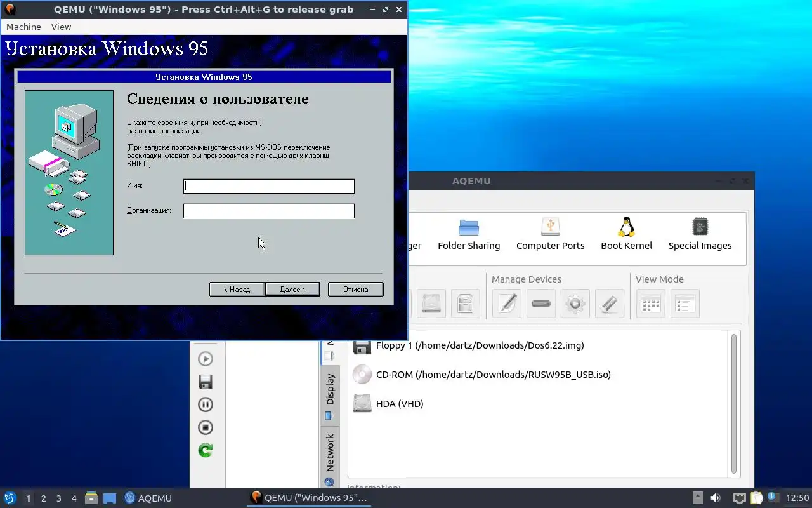This screenshot has height=508, width=812.
Task: Stop the virtual machine
Action: tap(206, 427)
